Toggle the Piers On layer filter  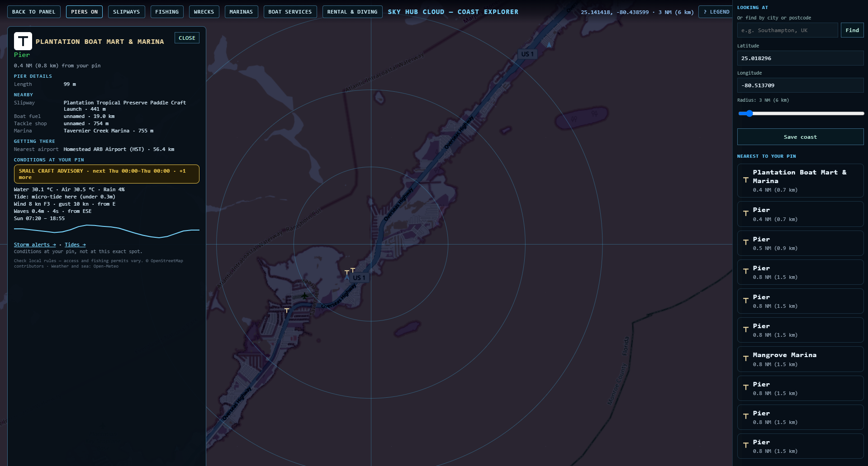84,12
